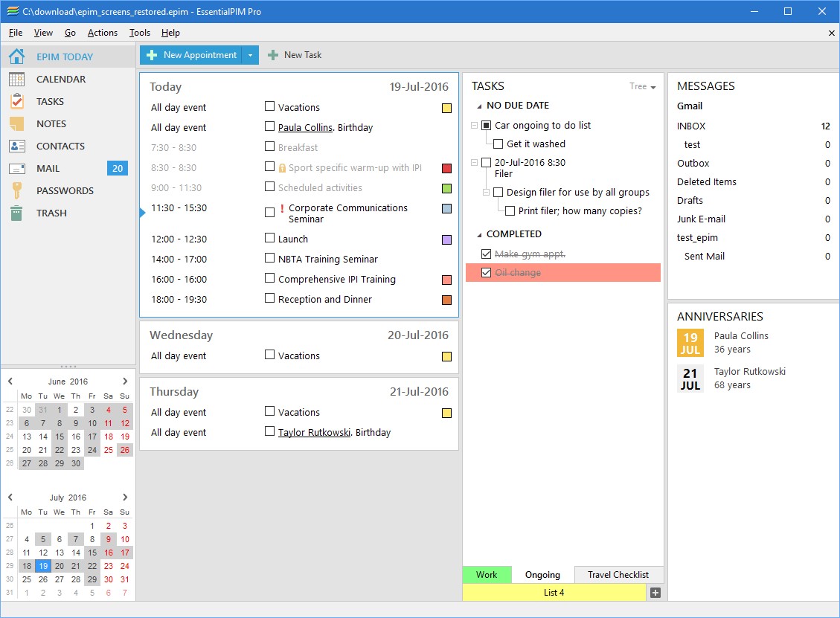840x618 pixels.
Task: Click the red color swatch for Sport warm-up
Action: 446,169
